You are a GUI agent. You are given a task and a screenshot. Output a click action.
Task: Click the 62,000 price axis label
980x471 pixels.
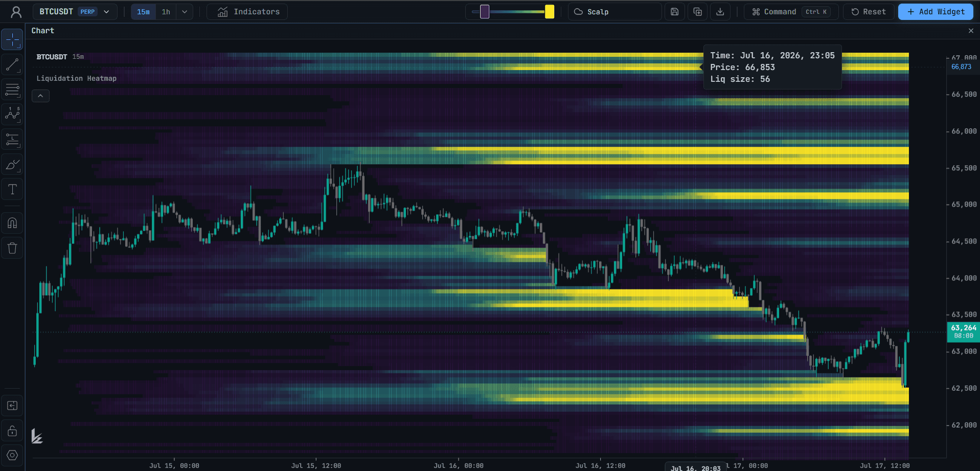point(964,425)
